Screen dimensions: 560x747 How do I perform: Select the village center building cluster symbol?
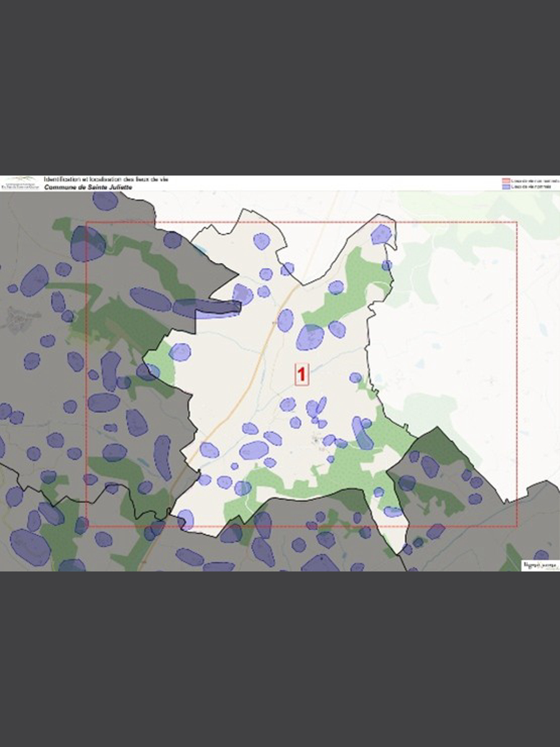pos(320,441)
